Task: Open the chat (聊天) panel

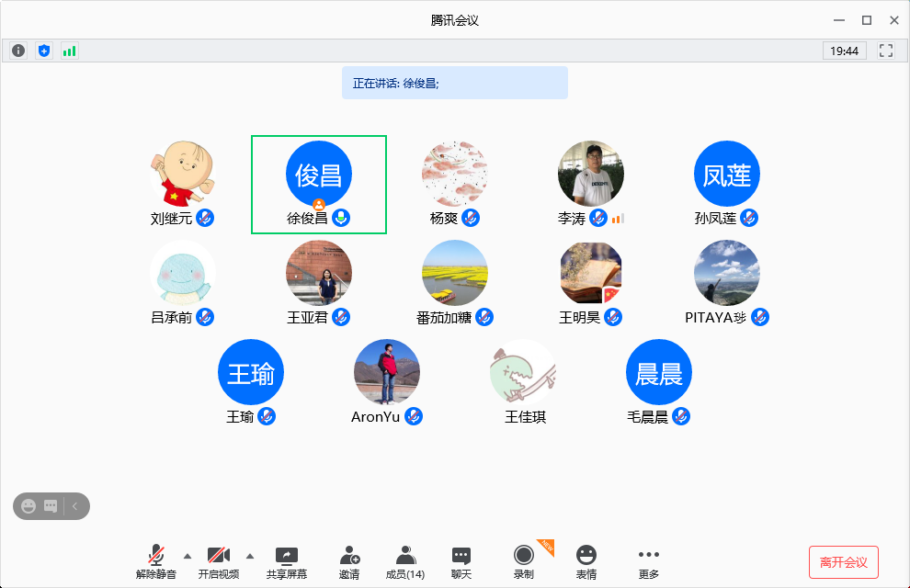Action: [461, 561]
